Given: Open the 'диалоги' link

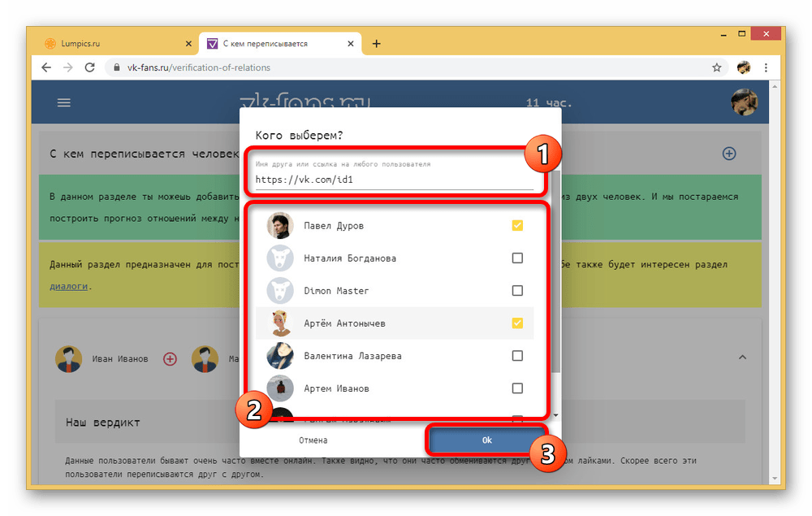Looking at the screenshot, I should pos(68,286).
